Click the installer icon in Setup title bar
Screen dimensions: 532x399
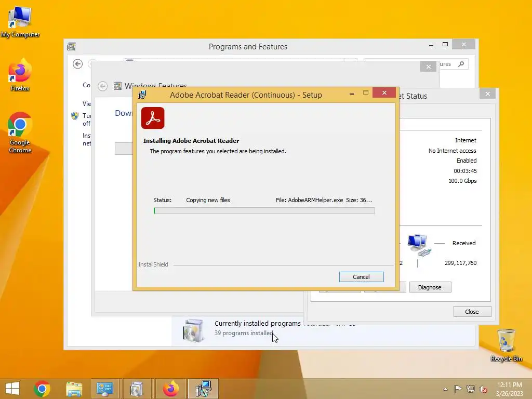point(142,95)
